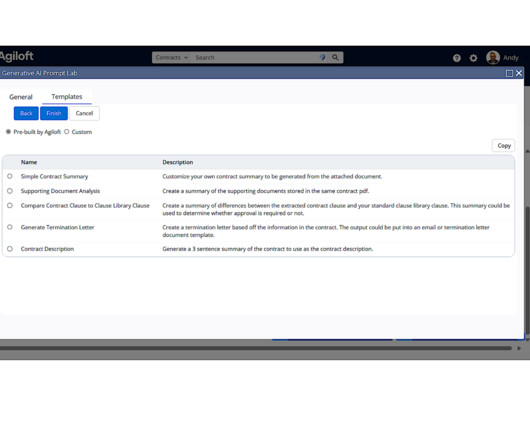Switch to the General tab
The width and height of the screenshot is (530, 442).
pos(21,97)
